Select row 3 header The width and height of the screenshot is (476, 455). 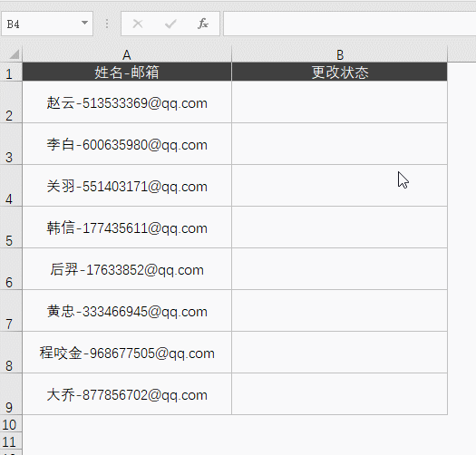click(11, 144)
